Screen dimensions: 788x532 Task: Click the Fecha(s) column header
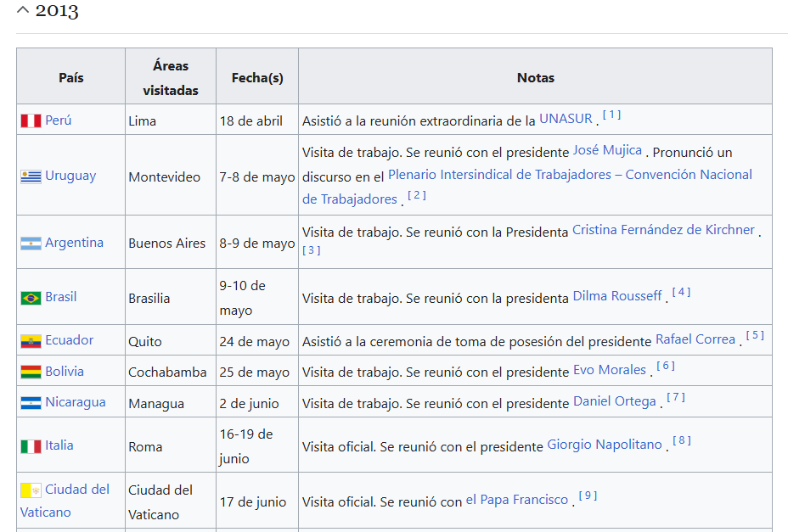[257, 77]
